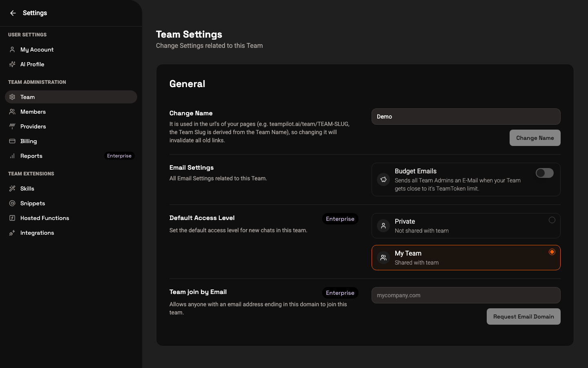This screenshot has height=368, width=588.
Task: Go to Members administration
Action: coord(71,112)
